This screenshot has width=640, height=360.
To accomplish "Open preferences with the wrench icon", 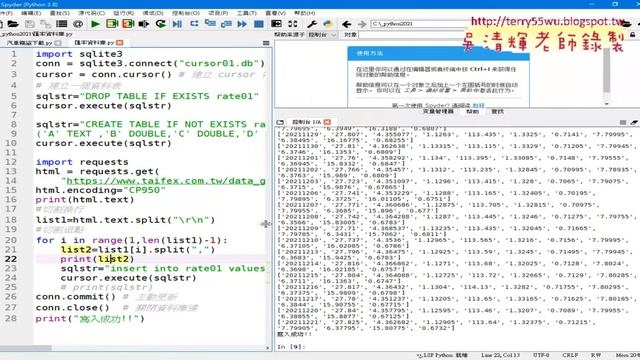I will pyautogui.click(x=312, y=24).
